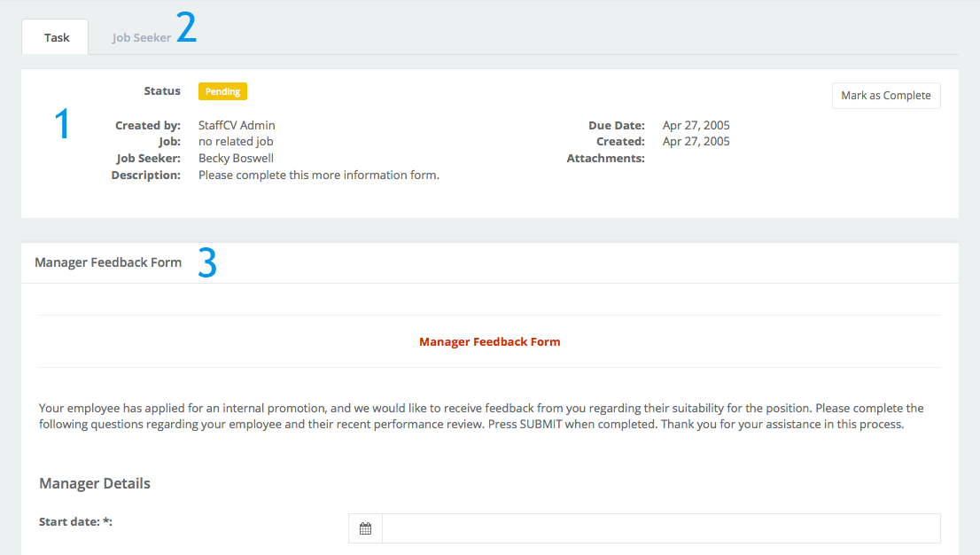Image resolution: width=980 pixels, height=555 pixels.
Task: Click the paragraph beginning 'Your employee has applied'
Action: (481, 416)
